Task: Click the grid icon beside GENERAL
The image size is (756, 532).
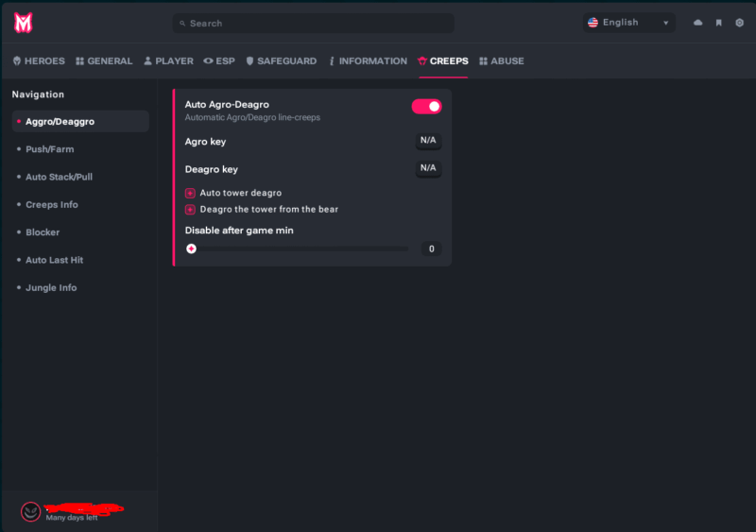Action: (79, 60)
